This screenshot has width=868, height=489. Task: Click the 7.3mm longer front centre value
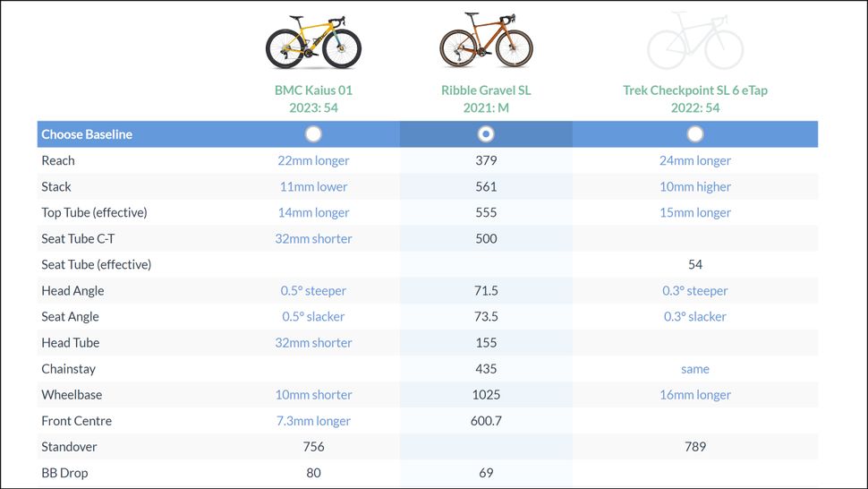point(313,421)
